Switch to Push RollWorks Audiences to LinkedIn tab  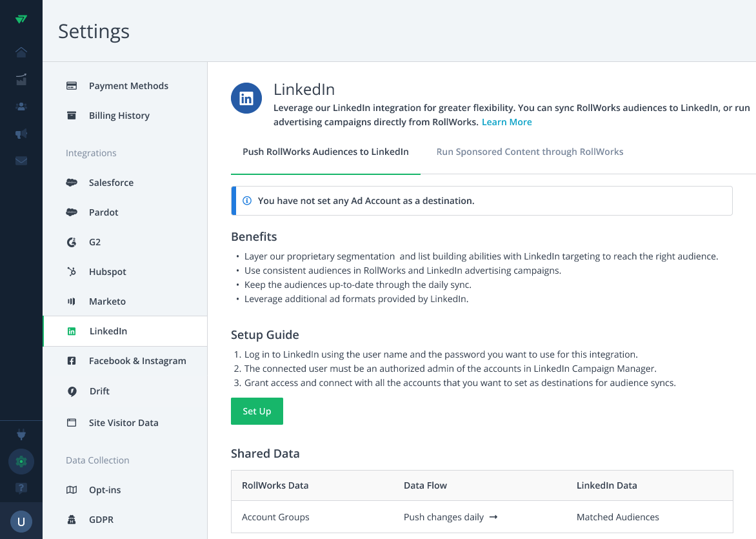pyautogui.click(x=326, y=152)
